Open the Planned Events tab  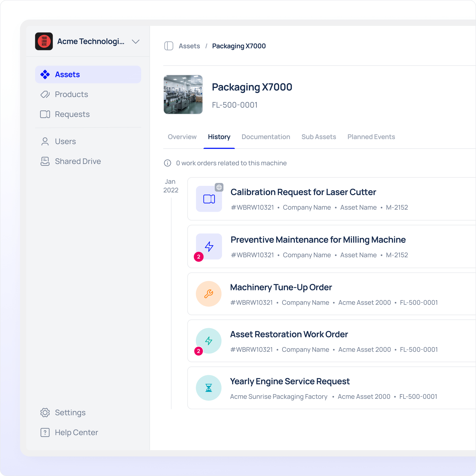click(371, 137)
